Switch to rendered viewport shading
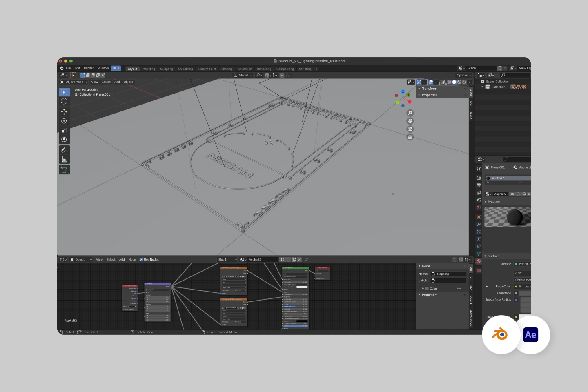Image resolution: width=588 pixels, height=392 pixels. (x=464, y=82)
